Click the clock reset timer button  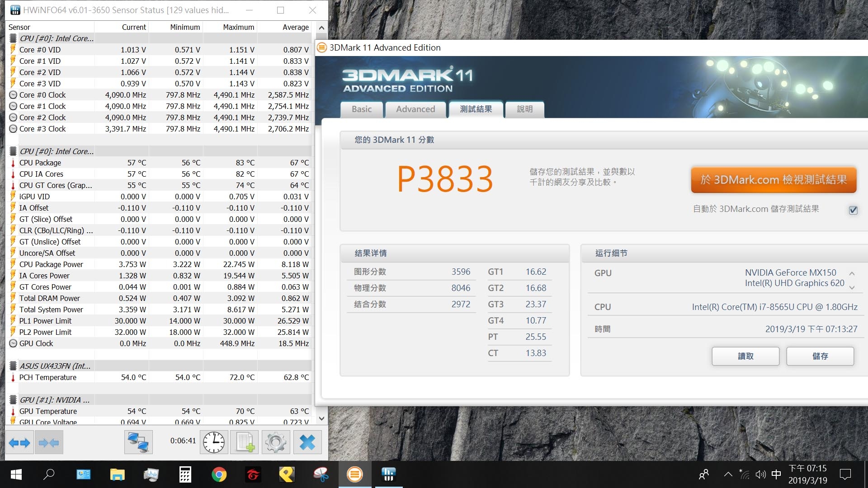[213, 442]
